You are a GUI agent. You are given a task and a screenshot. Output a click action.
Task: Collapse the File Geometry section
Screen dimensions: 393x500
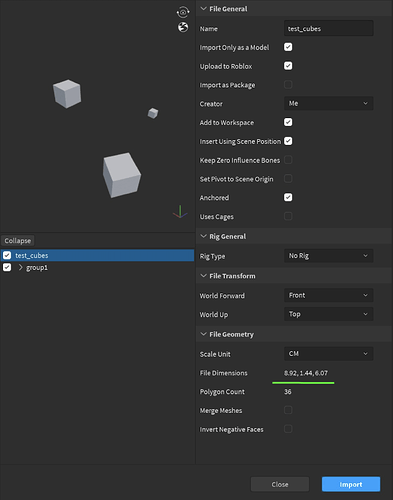click(203, 334)
